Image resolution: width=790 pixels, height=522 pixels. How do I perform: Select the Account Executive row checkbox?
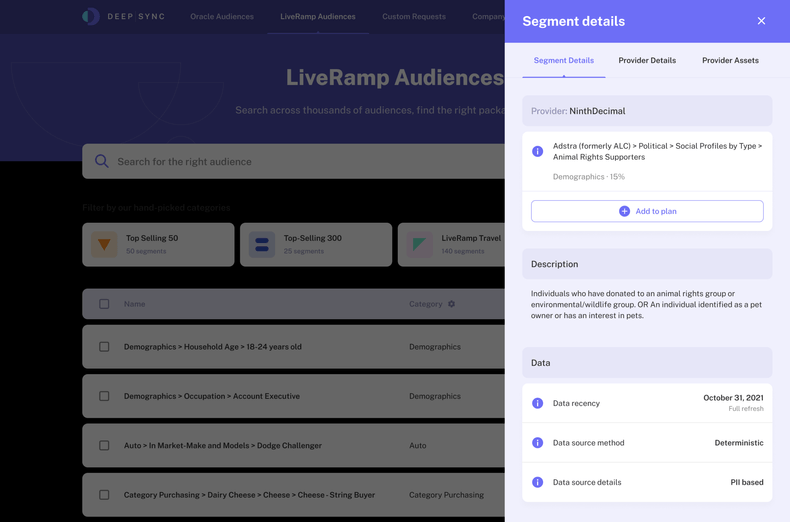[104, 396]
